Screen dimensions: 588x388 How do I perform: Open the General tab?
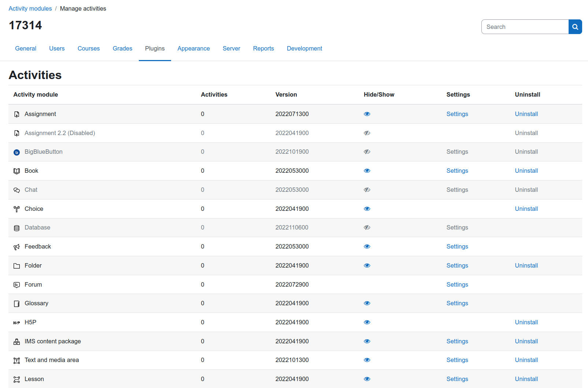coord(26,48)
